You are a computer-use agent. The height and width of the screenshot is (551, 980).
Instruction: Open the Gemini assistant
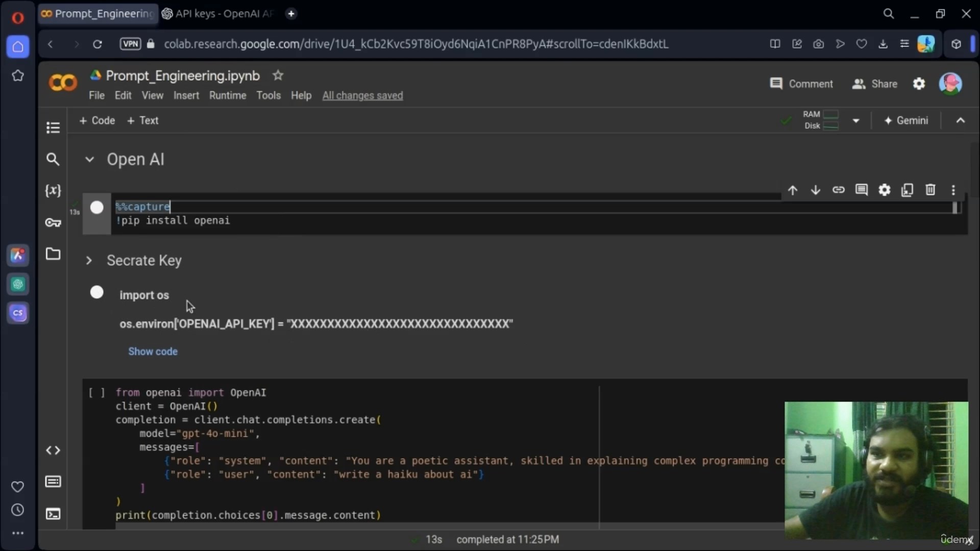click(x=905, y=120)
